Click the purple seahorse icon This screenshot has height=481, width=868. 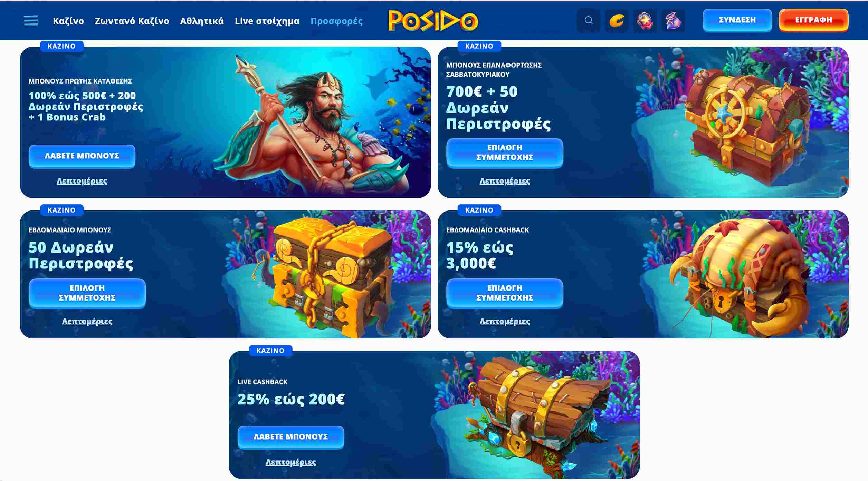pos(673,21)
